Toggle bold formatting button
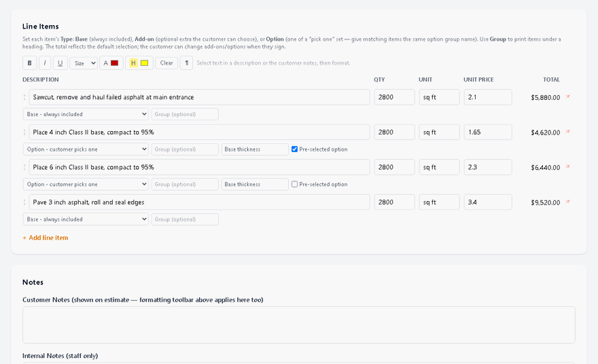This screenshot has height=364, width=598. pos(30,63)
